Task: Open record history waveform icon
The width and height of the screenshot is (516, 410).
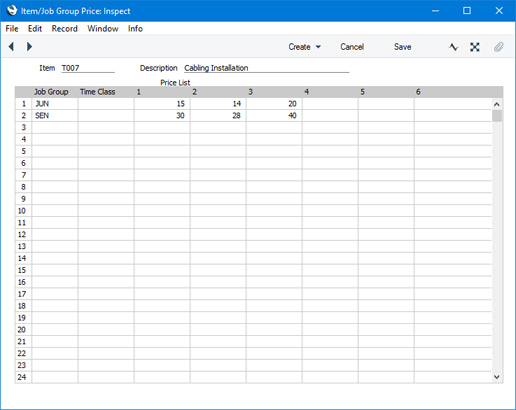Action: 453,47
